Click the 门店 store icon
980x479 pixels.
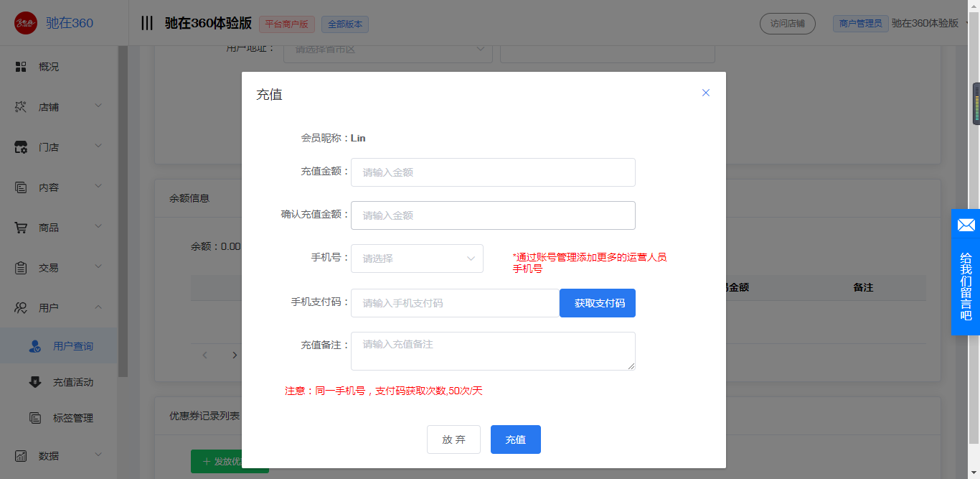point(21,147)
